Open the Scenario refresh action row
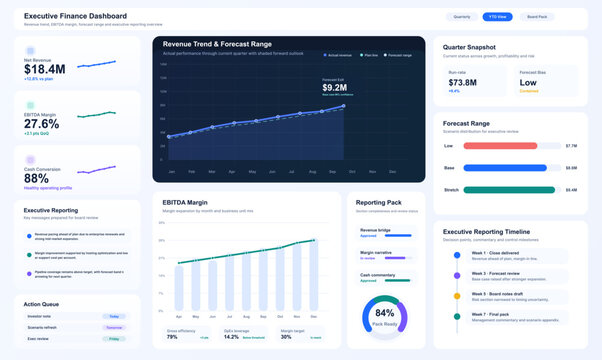Viewport: 602px width, 360px height. point(77,327)
